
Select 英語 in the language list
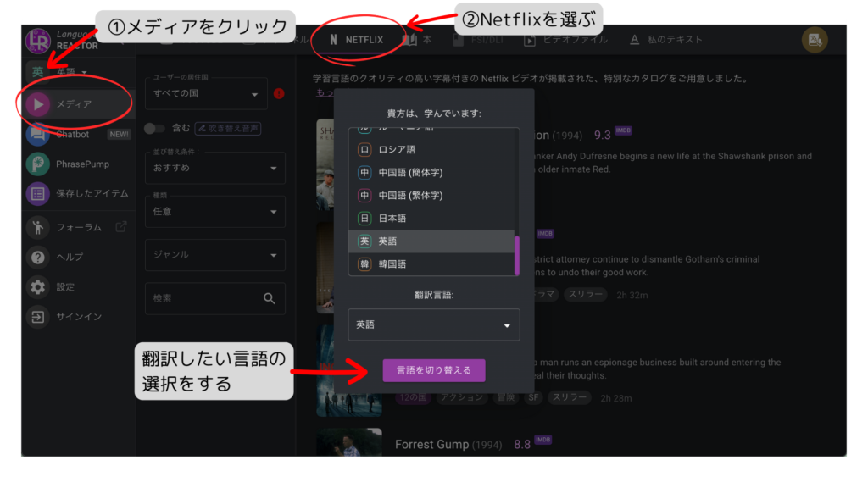pos(431,241)
